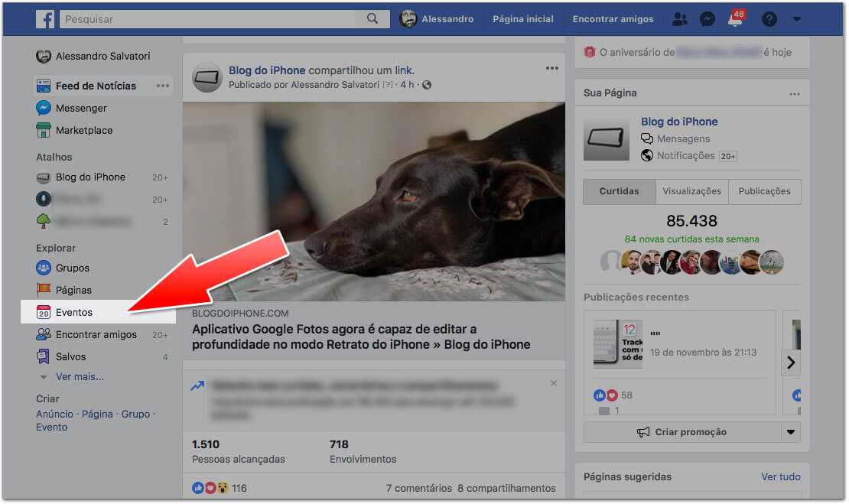The width and height of the screenshot is (849, 504).
Task: Open recent publication keyboard thumbnail
Action: 617,343
